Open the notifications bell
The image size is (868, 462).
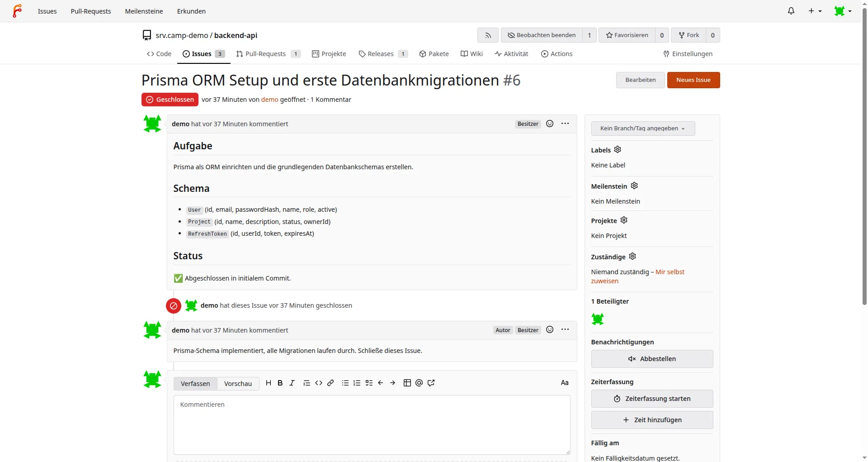tap(791, 11)
